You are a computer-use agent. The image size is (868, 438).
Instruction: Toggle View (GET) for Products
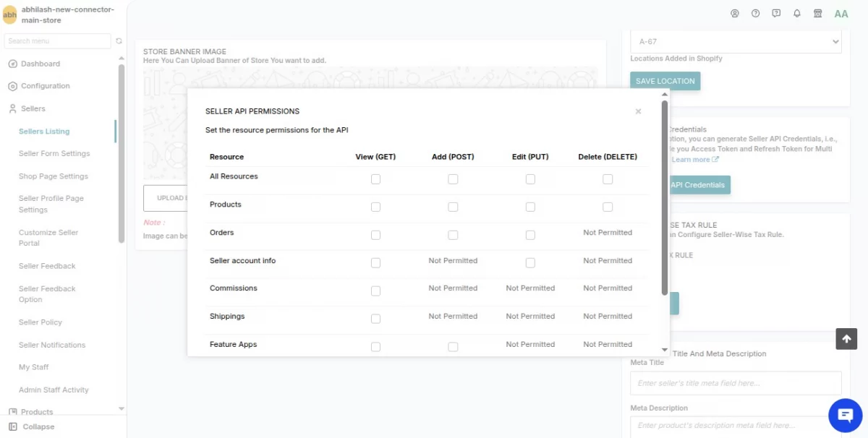(375, 207)
